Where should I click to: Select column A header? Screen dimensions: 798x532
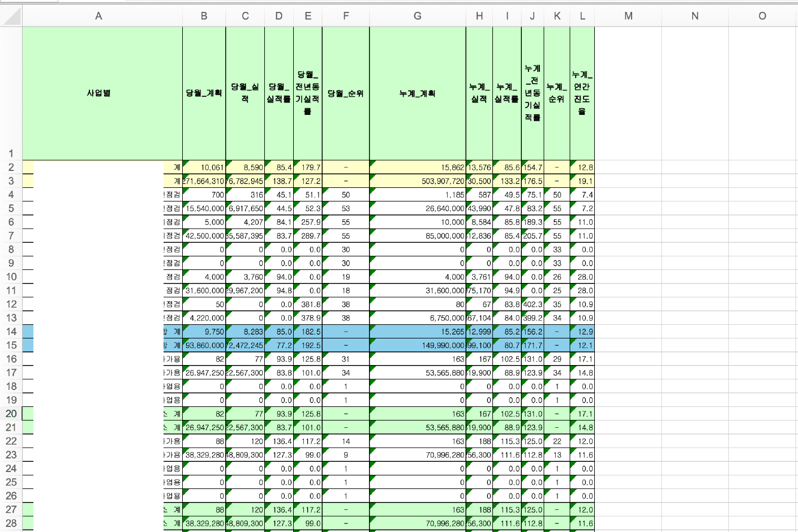tap(98, 16)
